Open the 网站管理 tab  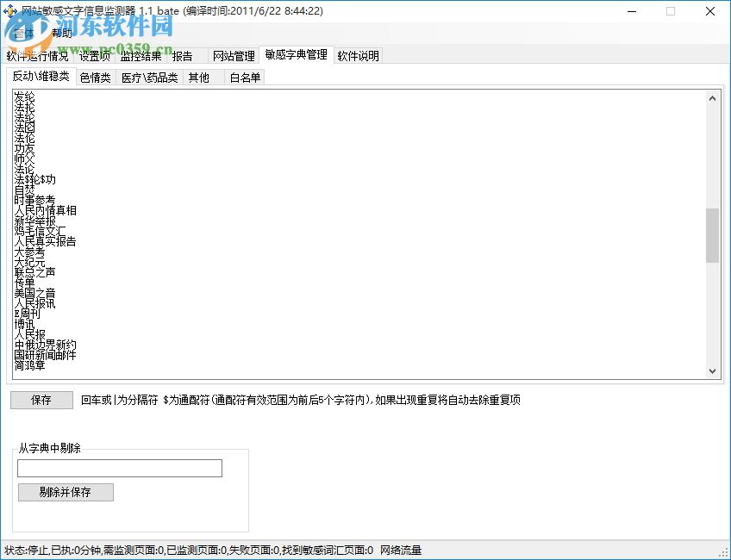click(233, 55)
